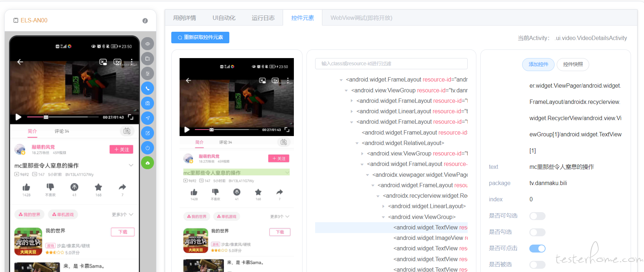Viewport: 644px width, 272px height.
Task: Click the 重新获取控件元素 button
Action: pyautogui.click(x=200, y=38)
